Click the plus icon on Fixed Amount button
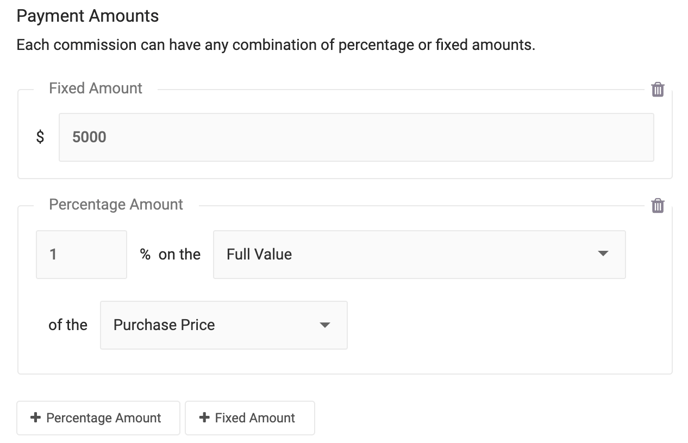Viewport: 688px width, 443px height. (x=204, y=418)
